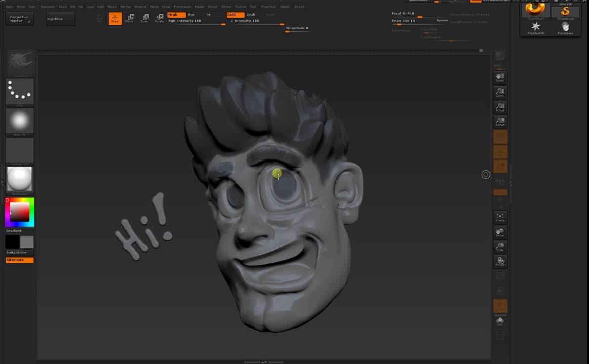Select the gray main color swatch
Screen dimensions: 589x364
(27, 241)
